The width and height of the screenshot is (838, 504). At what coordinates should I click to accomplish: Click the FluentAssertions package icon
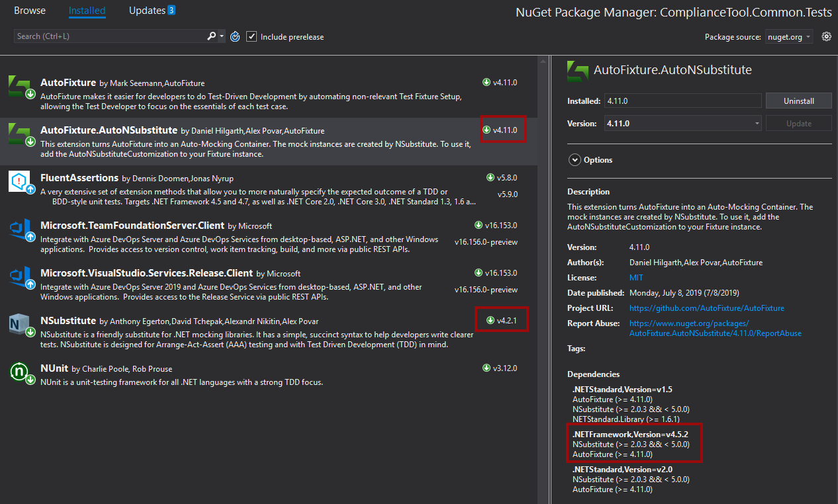click(21, 183)
